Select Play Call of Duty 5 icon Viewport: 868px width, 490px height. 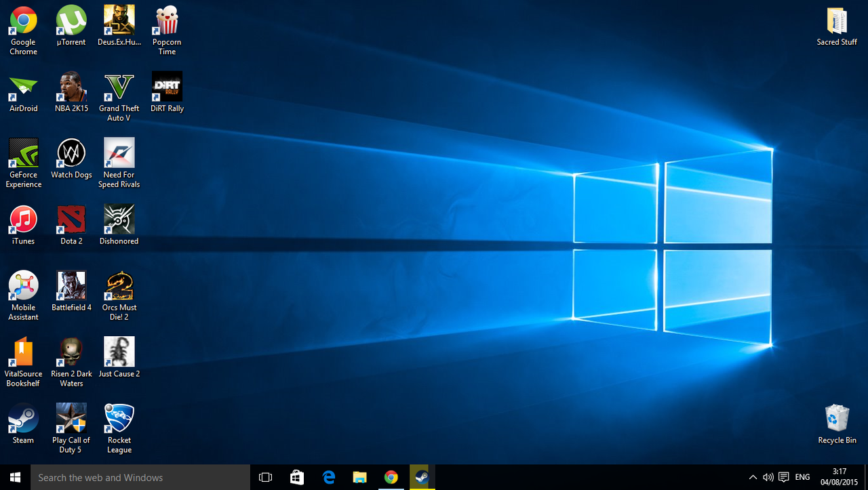(x=71, y=429)
